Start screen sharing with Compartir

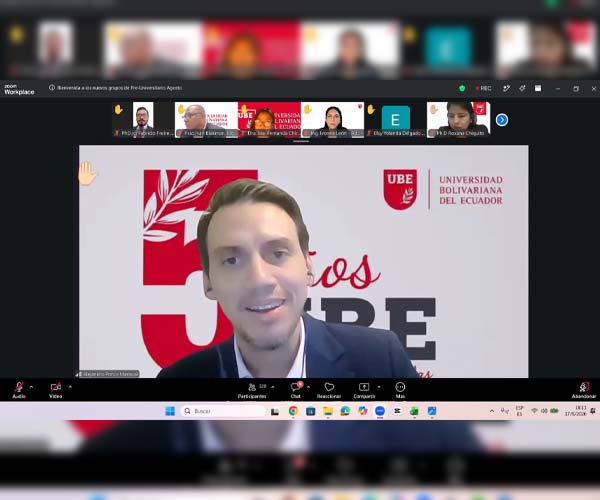364,390
